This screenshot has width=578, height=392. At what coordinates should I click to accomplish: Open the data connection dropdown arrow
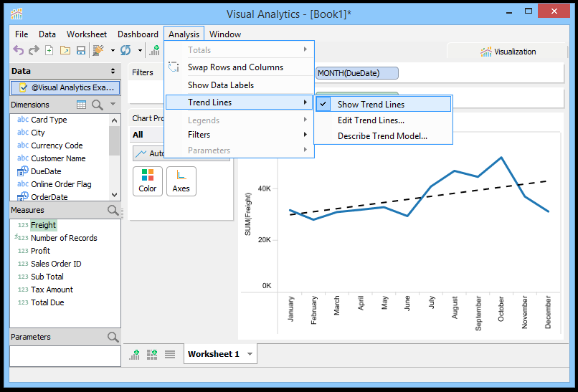113,50
